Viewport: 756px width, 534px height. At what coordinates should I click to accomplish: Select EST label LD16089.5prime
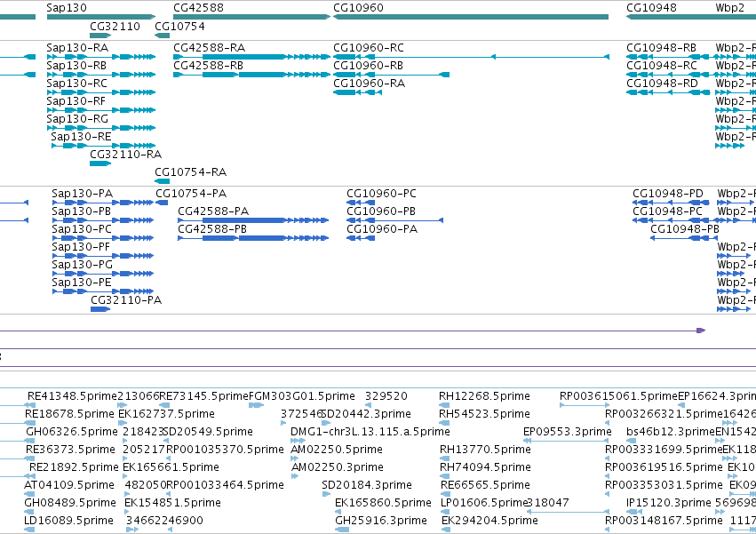pos(69,521)
